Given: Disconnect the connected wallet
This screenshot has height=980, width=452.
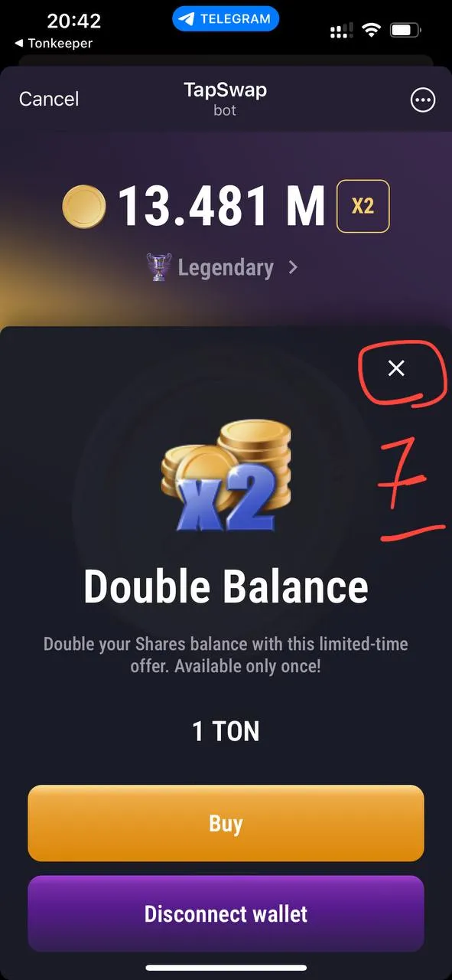Looking at the screenshot, I should (x=226, y=913).
